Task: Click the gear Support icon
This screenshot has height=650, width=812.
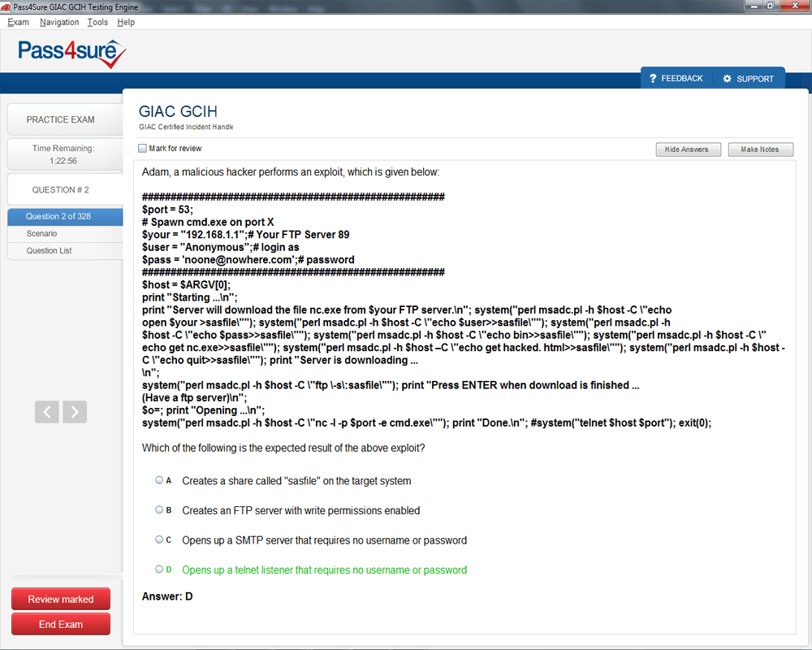Action: [x=727, y=78]
